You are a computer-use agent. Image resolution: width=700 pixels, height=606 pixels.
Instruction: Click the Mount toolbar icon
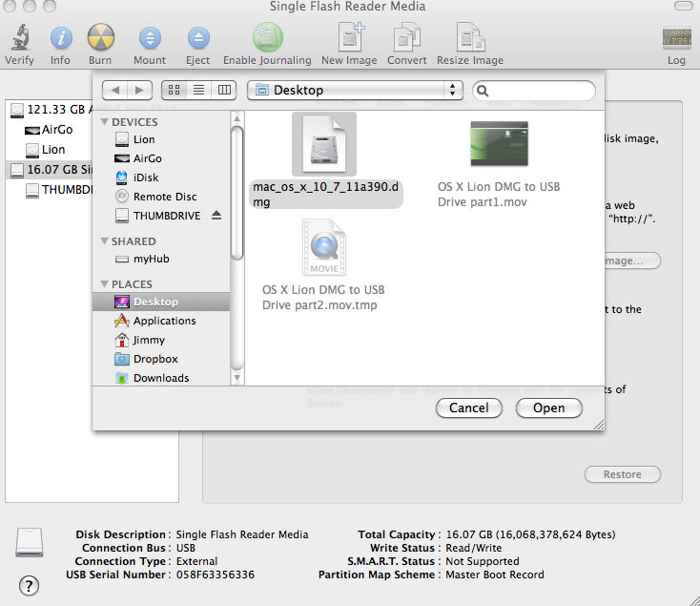coord(150,38)
